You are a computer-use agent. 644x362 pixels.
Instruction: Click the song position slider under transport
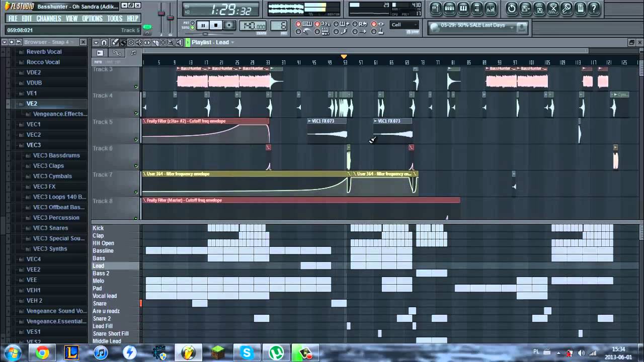(x=209, y=34)
